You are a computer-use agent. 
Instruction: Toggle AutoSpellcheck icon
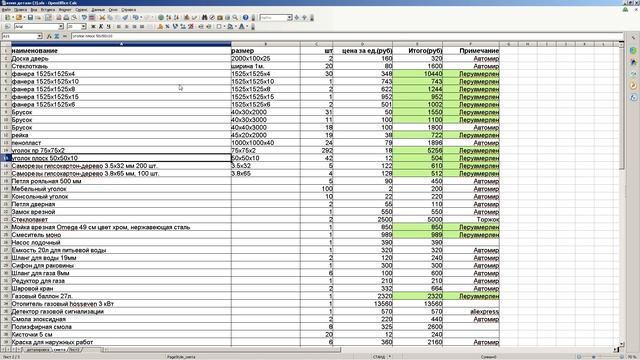coord(92,18)
